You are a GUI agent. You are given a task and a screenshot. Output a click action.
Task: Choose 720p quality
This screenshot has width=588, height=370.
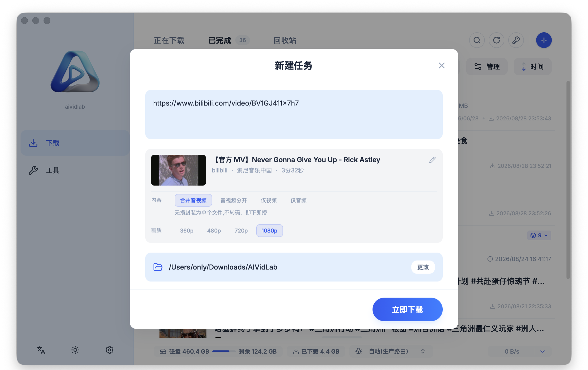pyautogui.click(x=241, y=231)
